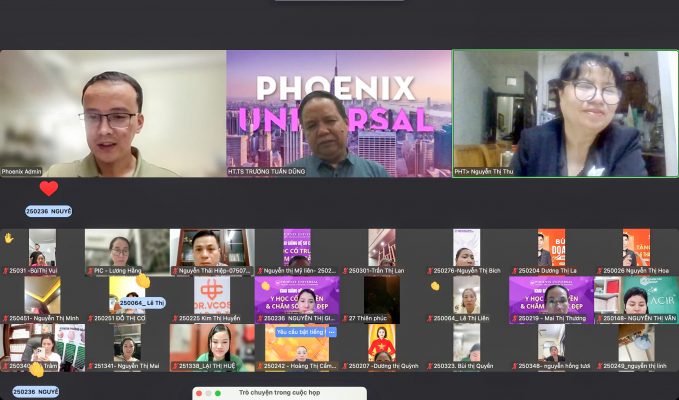
Task: Select HT.TS Trương Tuấn Dũng's video tile
Action: click(338, 114)
